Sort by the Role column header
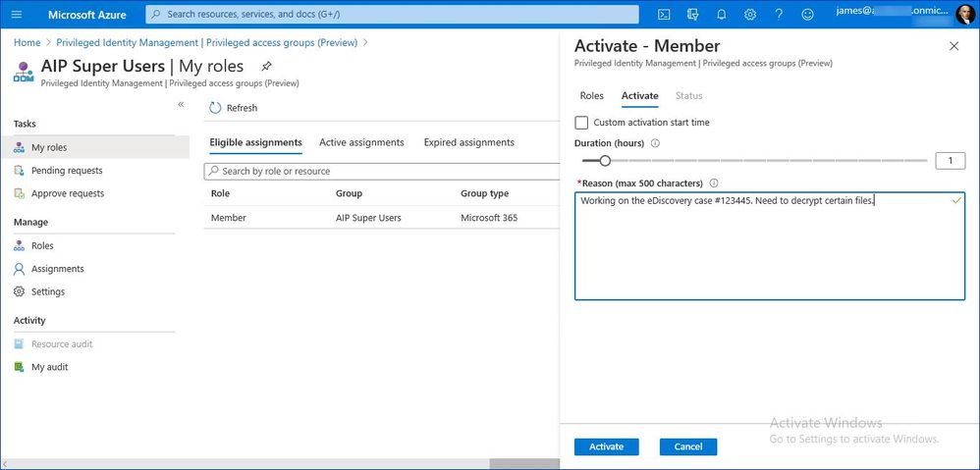This screenshot has height=470, width=980. [x=221, y=193]
